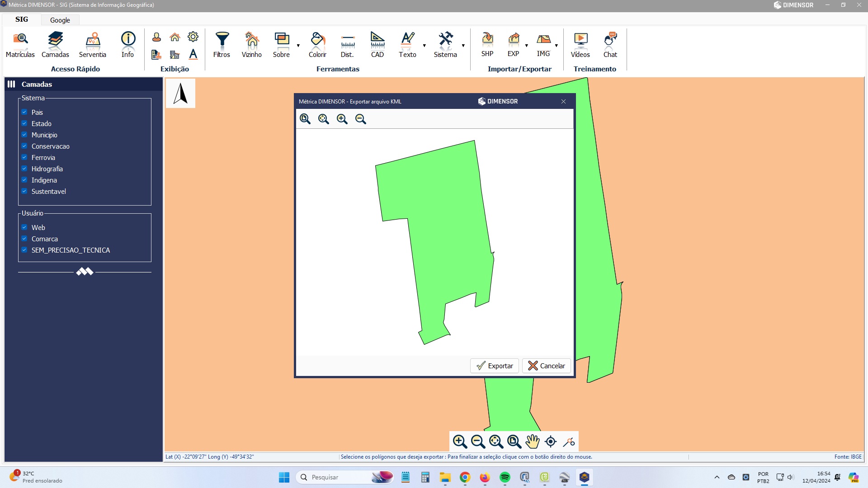
Task: Click the zoom window icon in KML dialog
Action: 305,119
